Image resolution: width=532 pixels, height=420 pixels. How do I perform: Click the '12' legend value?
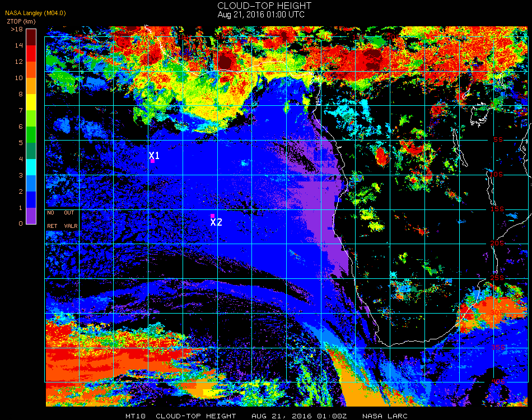tap(18, 62)
